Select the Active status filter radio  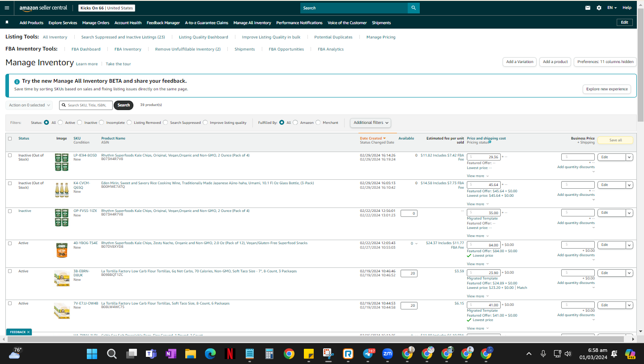coord(60,123)
